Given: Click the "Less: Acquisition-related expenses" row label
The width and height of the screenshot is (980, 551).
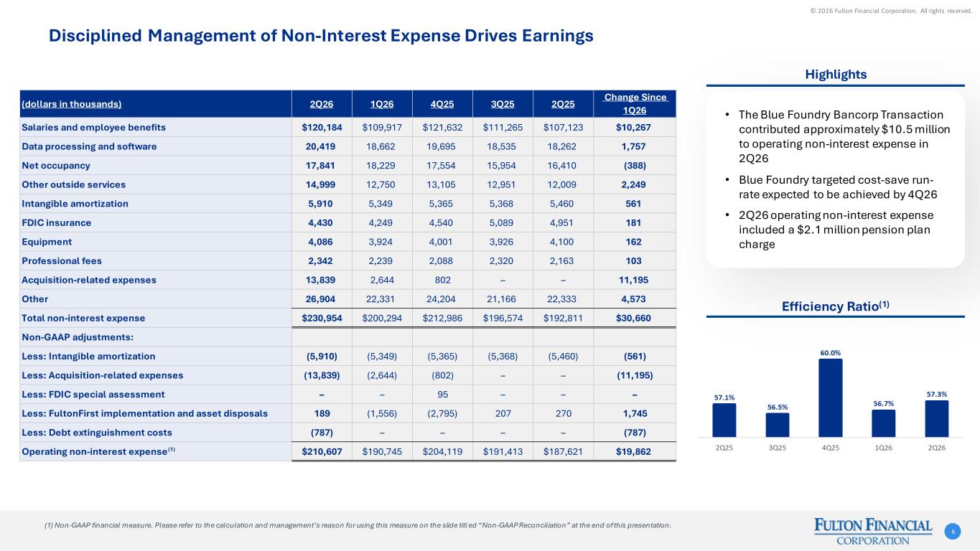Looking at the screenshot, I should pos(103,375).
